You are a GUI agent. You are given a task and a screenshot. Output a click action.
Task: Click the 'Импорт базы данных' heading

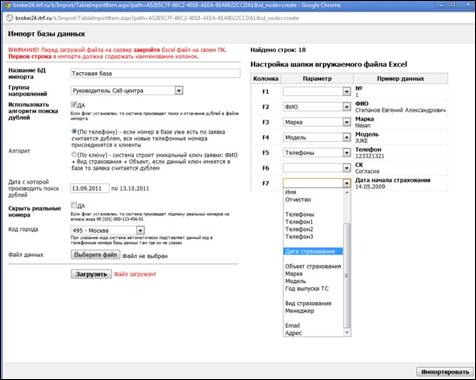coord(46,34)
